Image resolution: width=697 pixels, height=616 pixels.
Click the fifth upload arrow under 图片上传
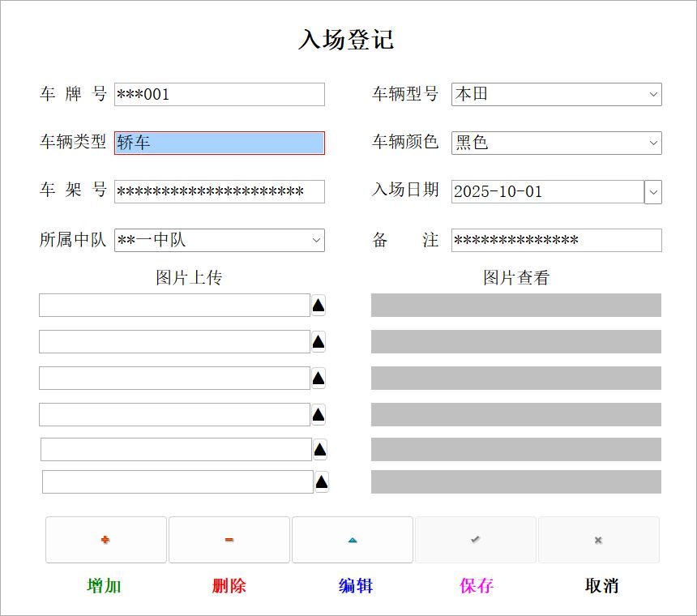pos(320,449)
